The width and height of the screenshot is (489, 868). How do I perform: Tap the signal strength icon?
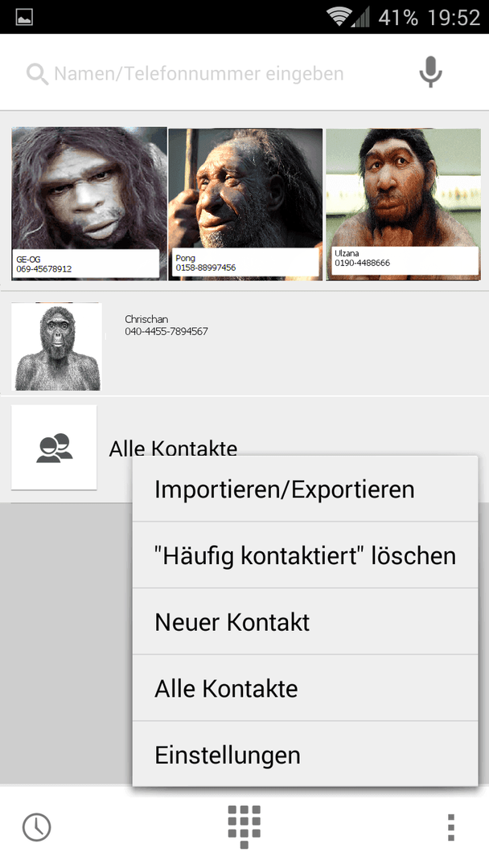click(360, 17)
